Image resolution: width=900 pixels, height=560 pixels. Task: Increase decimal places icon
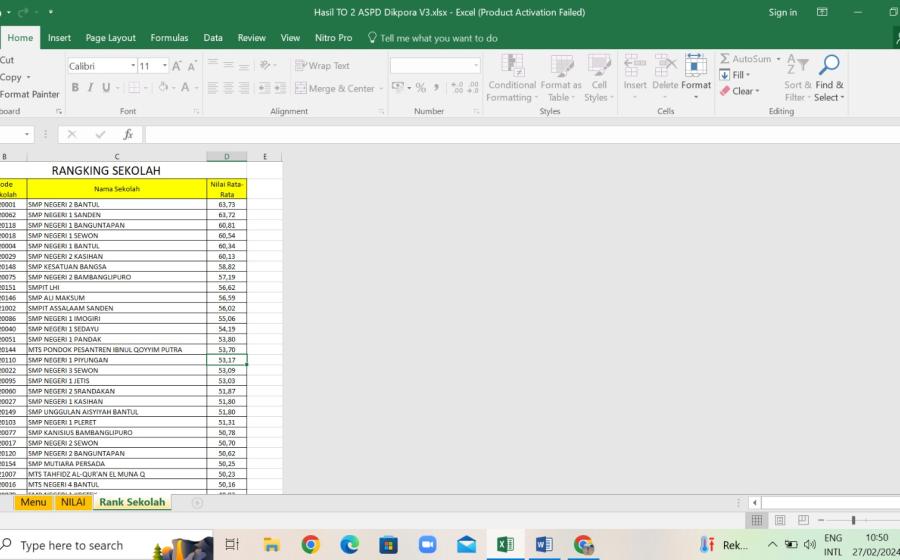click(457, 87)
